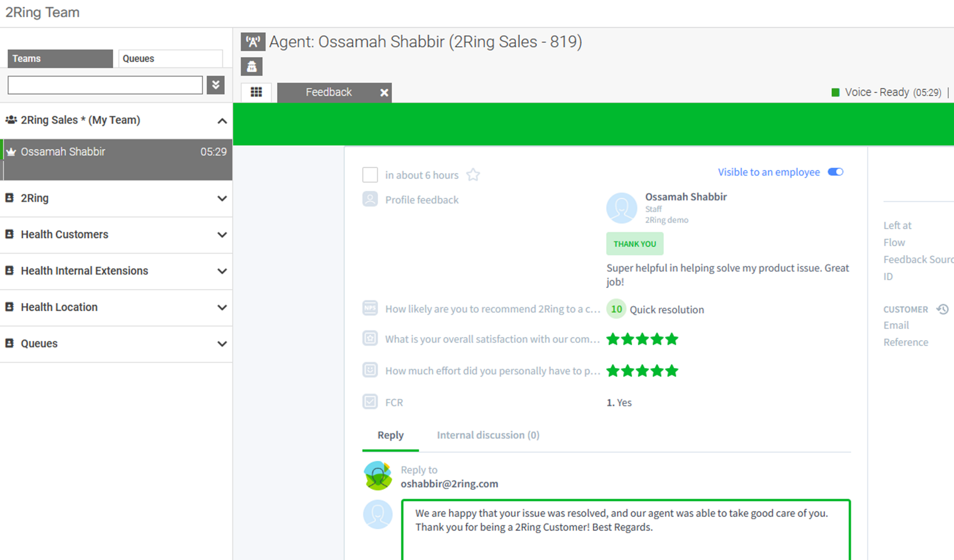The image size is (954, 560).
Task: Star the feedback received in about 6 hours
Action: click(473, 175)
